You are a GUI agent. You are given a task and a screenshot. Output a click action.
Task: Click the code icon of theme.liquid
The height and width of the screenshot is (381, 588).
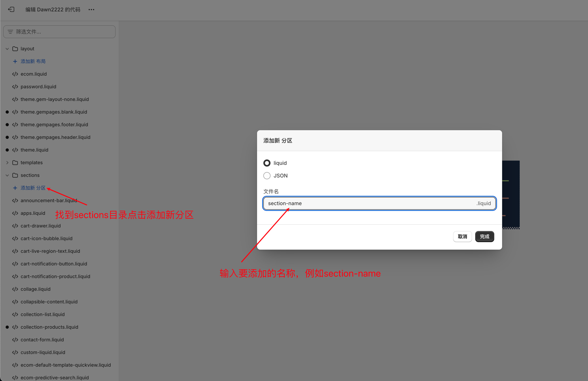(x=15, y=150)
